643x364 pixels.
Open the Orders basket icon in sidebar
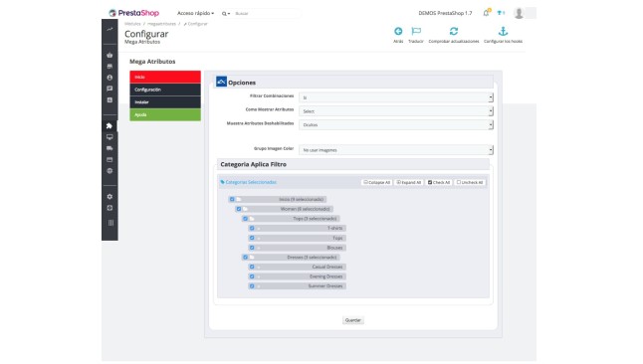tap(109, 55)
